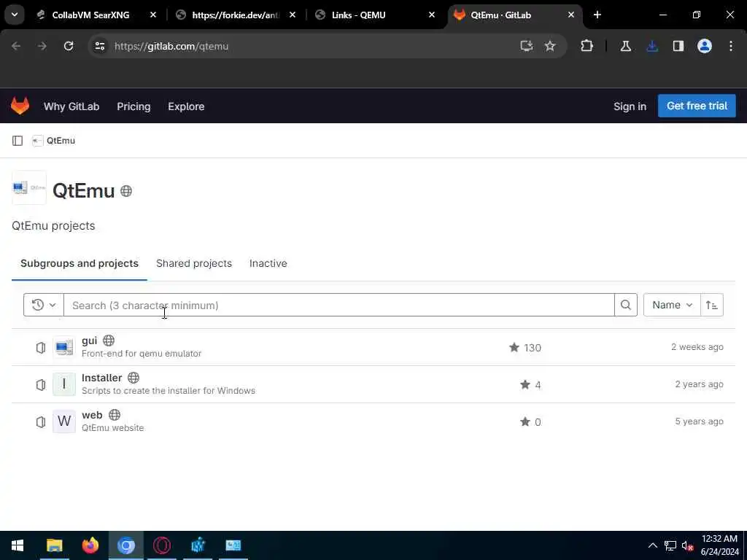Open the web project link

point(92,415)
